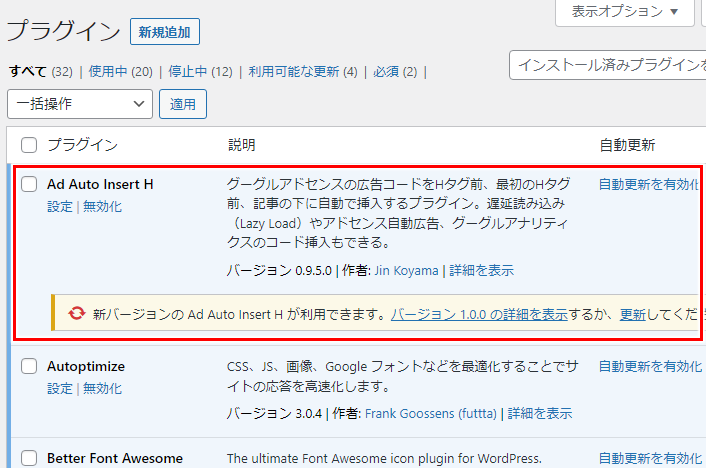Enable auto-update for Ad Auto Insert H
This screenshot has width=706, height=468.
tap(649, 184)
